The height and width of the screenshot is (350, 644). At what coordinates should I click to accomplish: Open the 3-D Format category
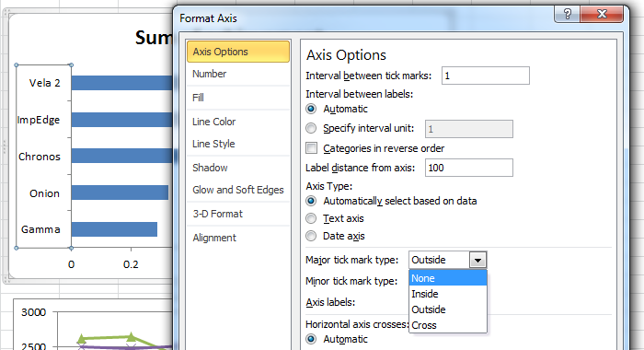tap(238, 214)
